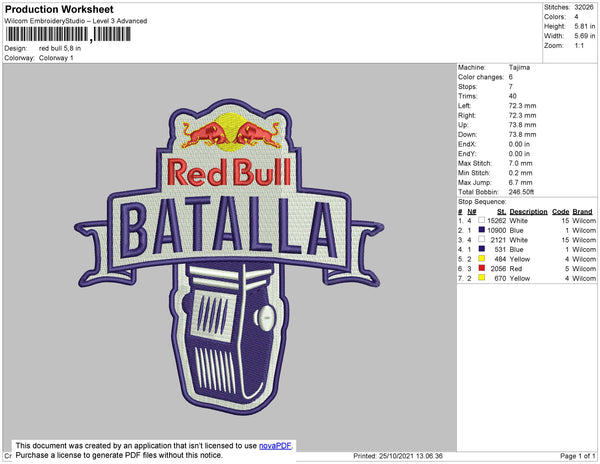Viewport: 600px width, 464px height.
Task: Click the 'Description' column header
Action: coord(528,212)
